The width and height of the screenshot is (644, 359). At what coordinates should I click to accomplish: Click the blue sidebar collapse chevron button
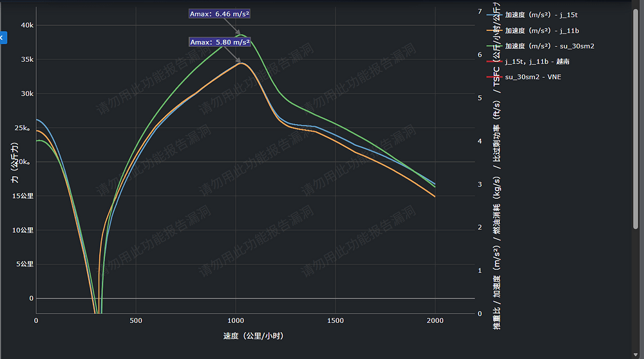click(3, 38)
